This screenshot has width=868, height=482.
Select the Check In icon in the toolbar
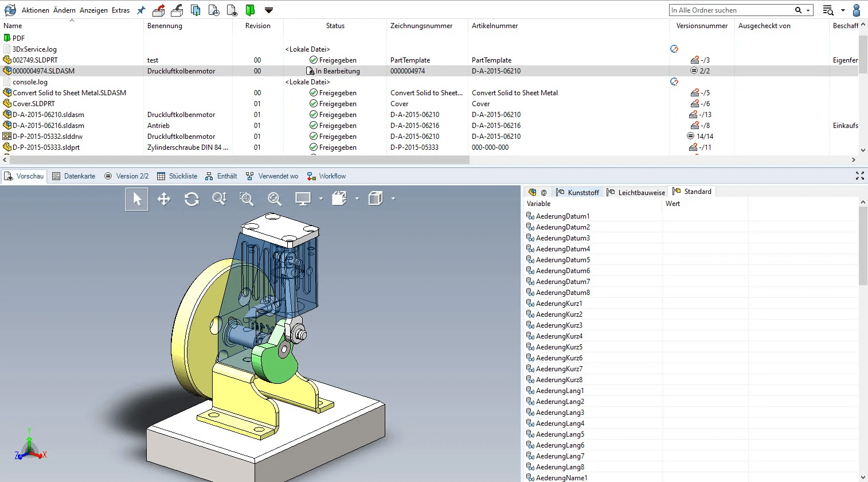pyautogui.click(x=176, y=10)
